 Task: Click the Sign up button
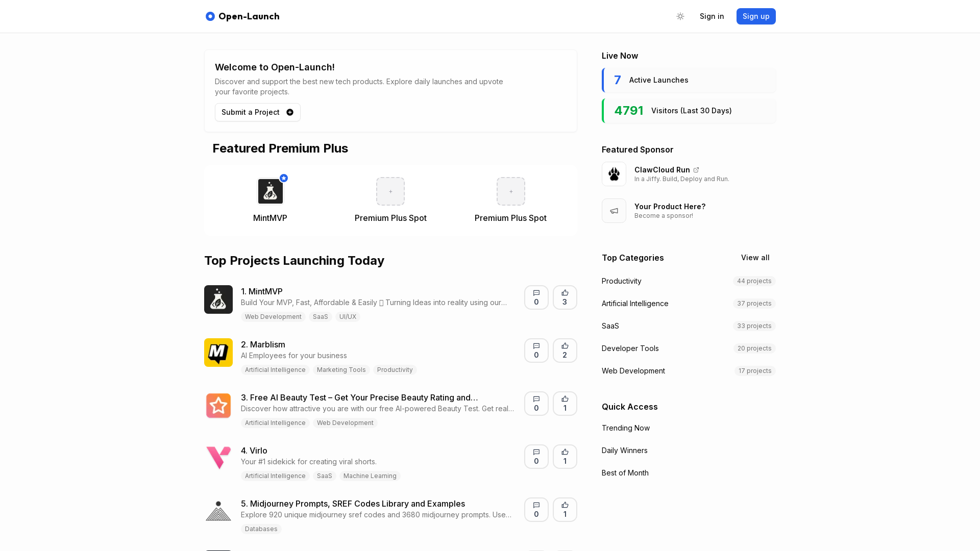click(756, 16)
